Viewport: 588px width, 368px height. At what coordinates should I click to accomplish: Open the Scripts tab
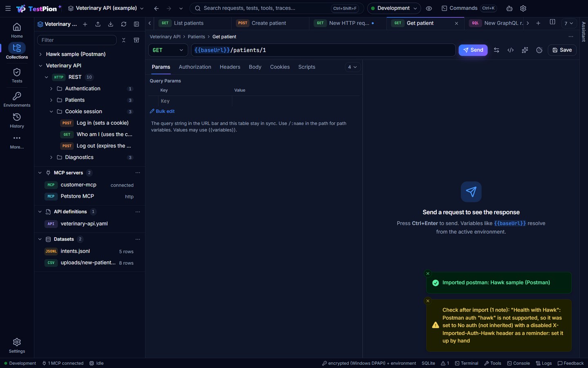[x=307, y=67]
